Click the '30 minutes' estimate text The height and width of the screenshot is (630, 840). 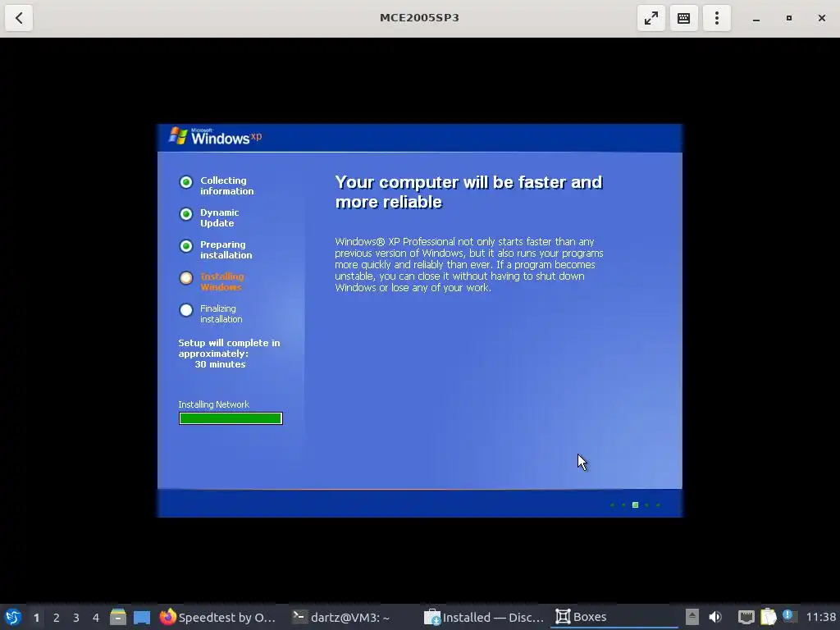pos(220,364)
